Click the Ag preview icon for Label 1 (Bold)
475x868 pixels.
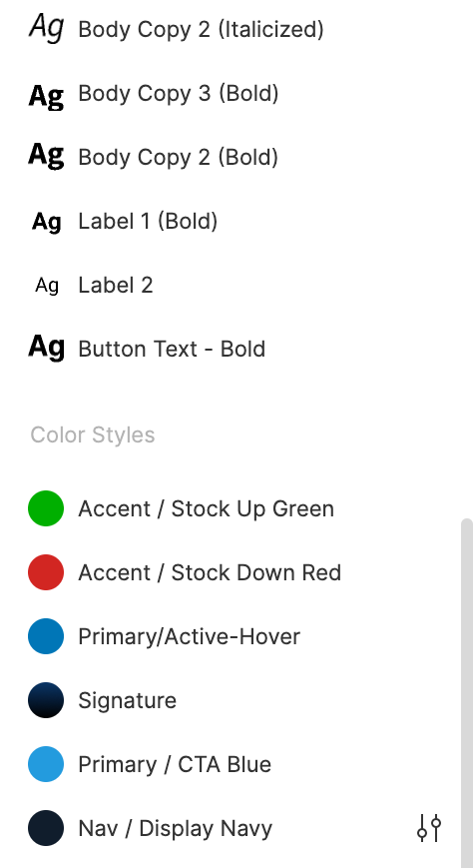tap(47, 222)
